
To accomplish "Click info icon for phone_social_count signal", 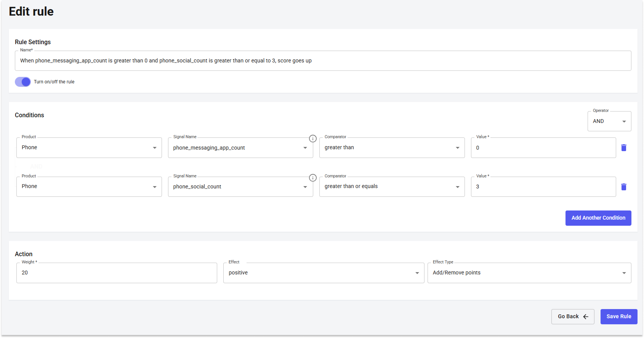I will [x=312, y=178].
